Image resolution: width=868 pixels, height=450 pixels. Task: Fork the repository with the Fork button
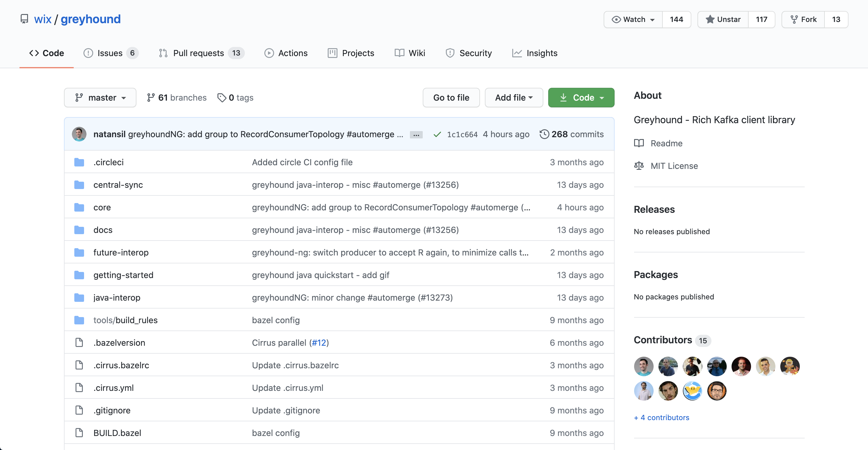[803, 20]
